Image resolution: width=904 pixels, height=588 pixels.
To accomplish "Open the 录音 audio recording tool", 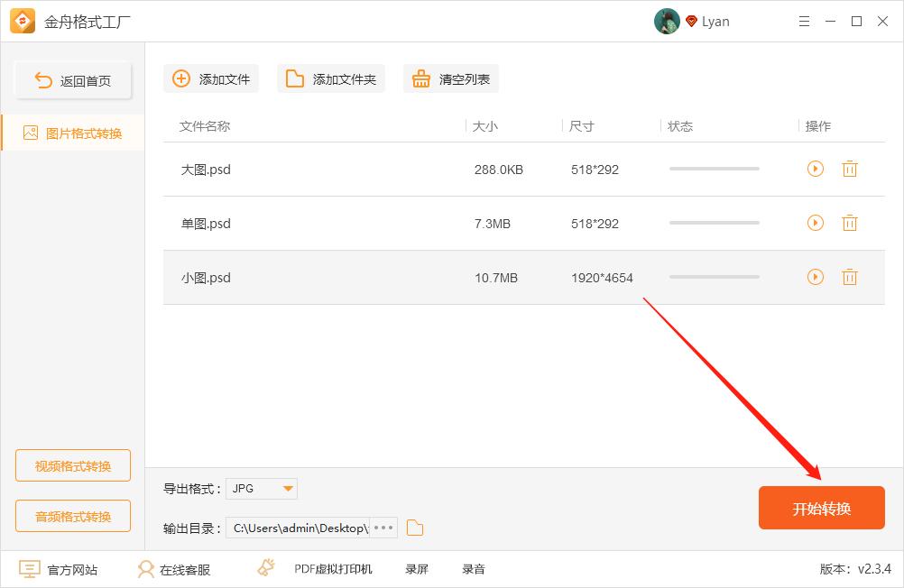I will (x=473, y=569).
